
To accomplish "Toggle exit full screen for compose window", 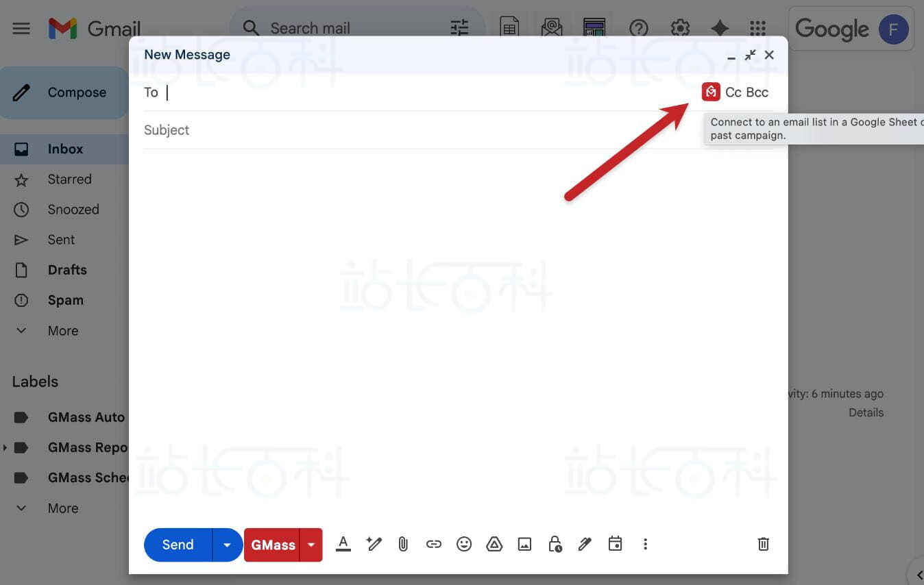I will click(x=751, y=55).
